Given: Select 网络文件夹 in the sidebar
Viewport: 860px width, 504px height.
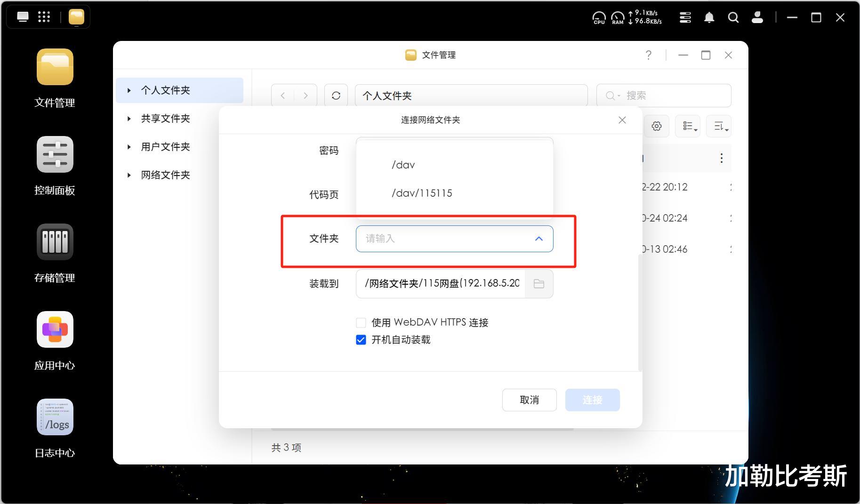Looking at the screenshot, I should tap(166, 175).
